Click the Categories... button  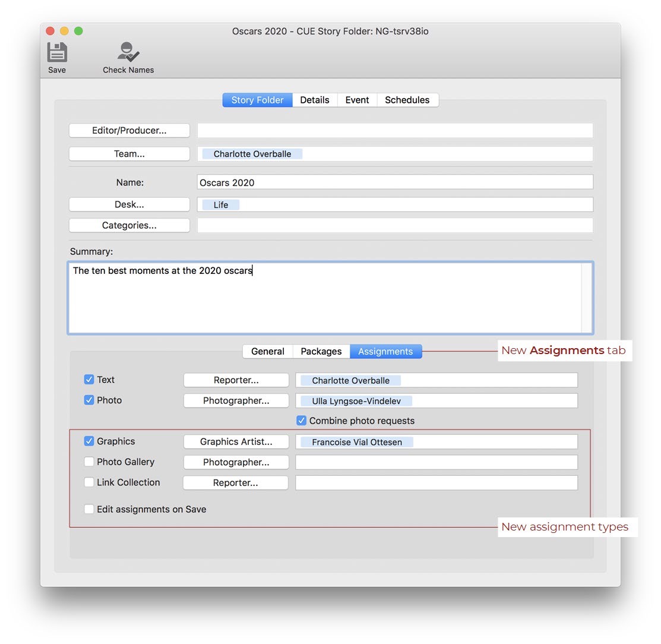tap(129, 226)
